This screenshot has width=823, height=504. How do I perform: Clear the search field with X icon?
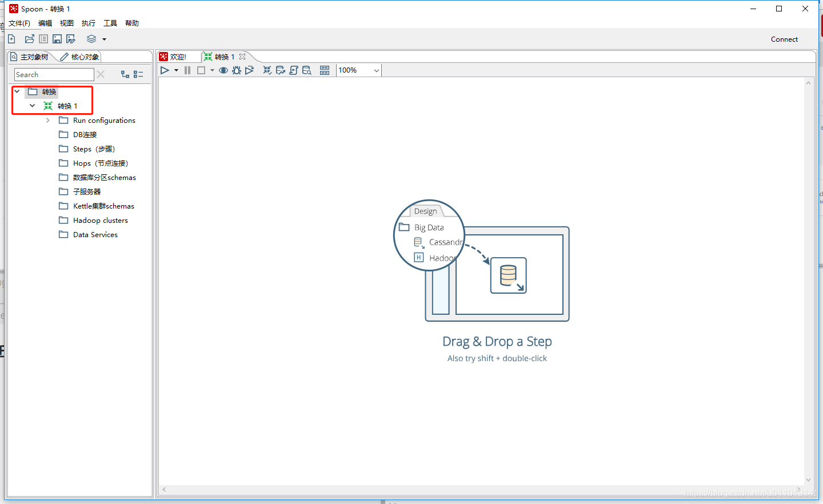coord(101,74)
